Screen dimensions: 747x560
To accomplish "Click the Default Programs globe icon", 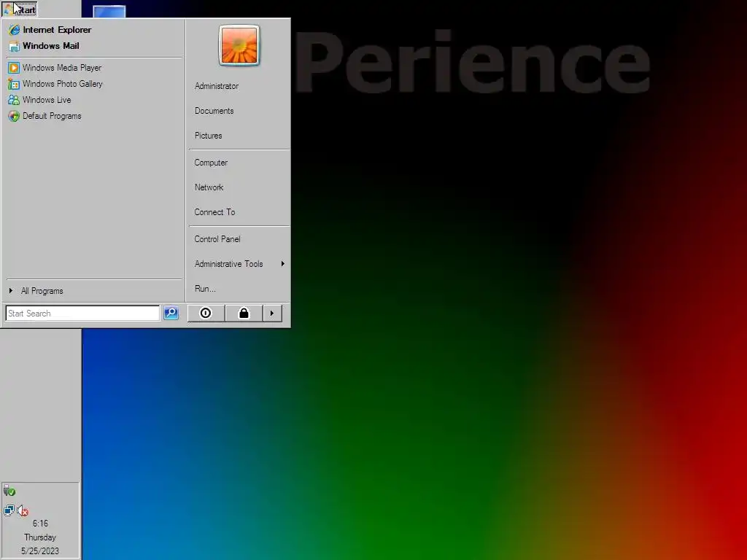I will pos(14,116).
